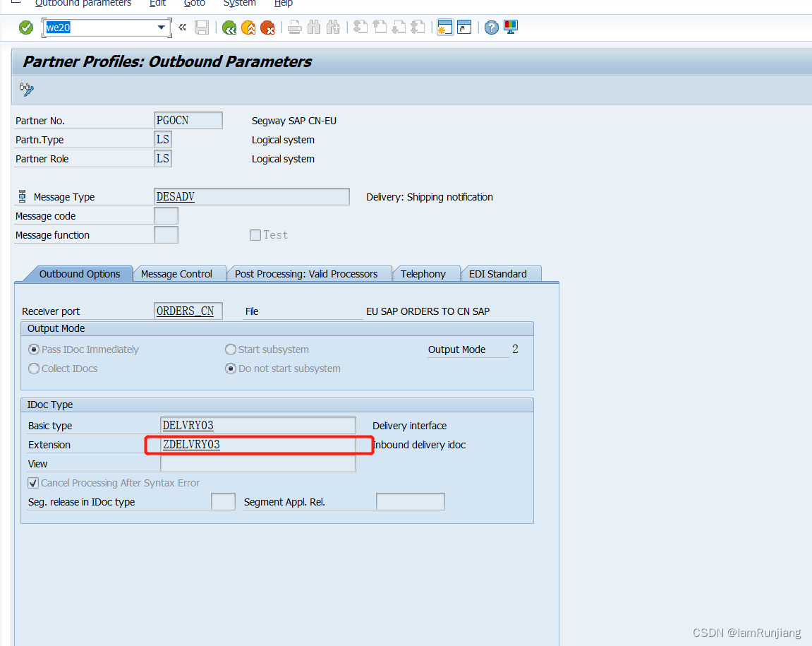
Task: Click the Save icon in the toolbar
Action: click(202, 28)
